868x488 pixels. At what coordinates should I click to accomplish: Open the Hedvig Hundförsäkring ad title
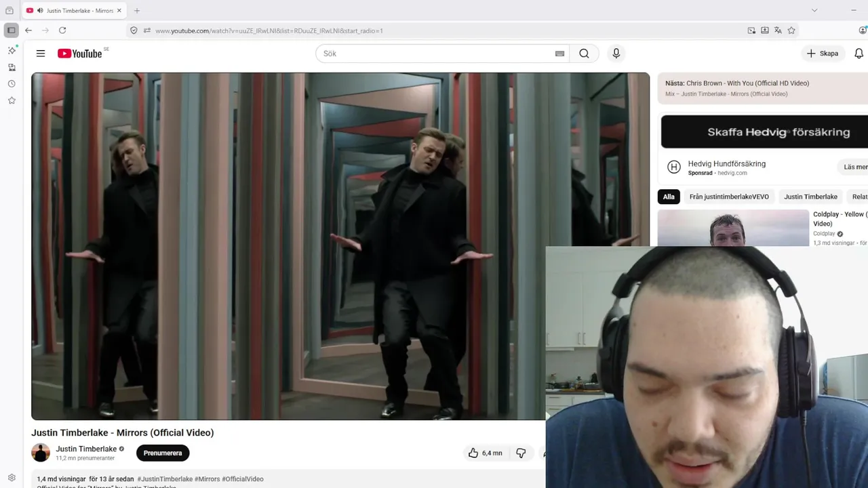point(726,163)
